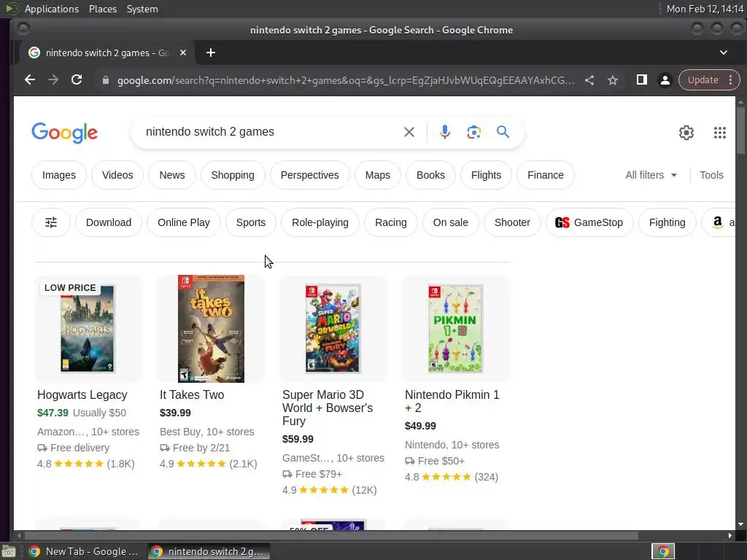This screenshot has height=560, width=747.
Task: Switch to Perspectives results
Action: pos(309,175)
